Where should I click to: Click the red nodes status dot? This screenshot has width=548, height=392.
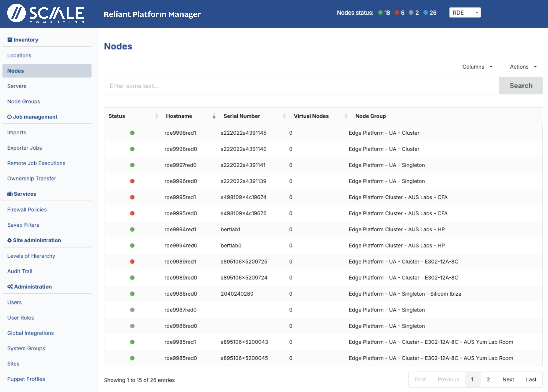coord(397,13)
